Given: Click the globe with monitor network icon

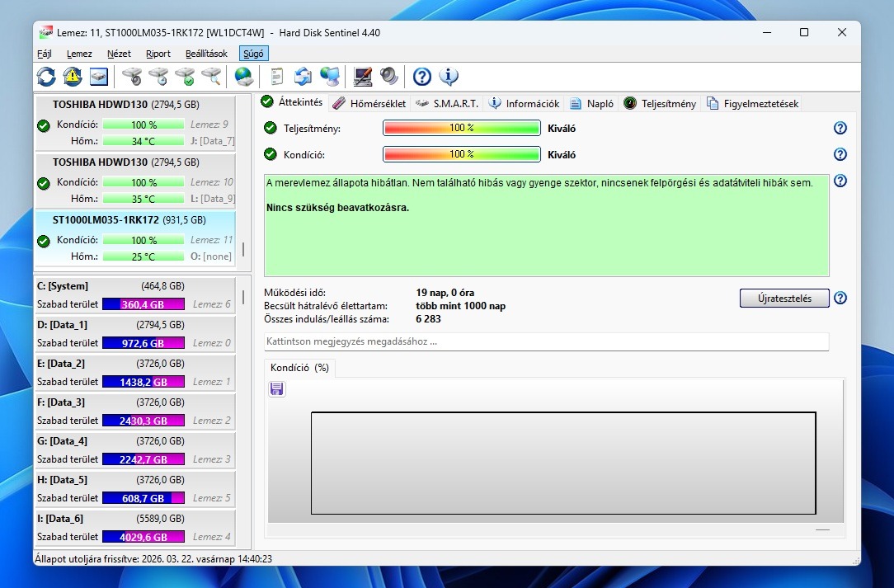Looking at the screenshot, I should click(x=330, y=77).
